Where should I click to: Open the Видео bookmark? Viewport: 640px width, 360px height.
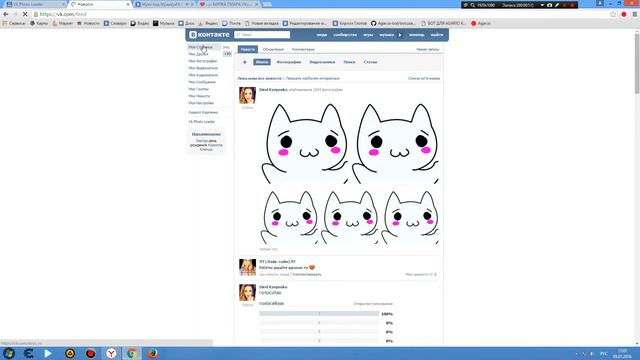tap(140, 23)
